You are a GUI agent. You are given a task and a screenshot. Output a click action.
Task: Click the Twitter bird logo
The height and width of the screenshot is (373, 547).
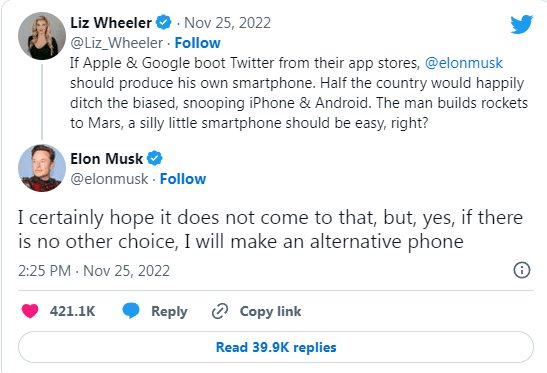click(522, 24)
